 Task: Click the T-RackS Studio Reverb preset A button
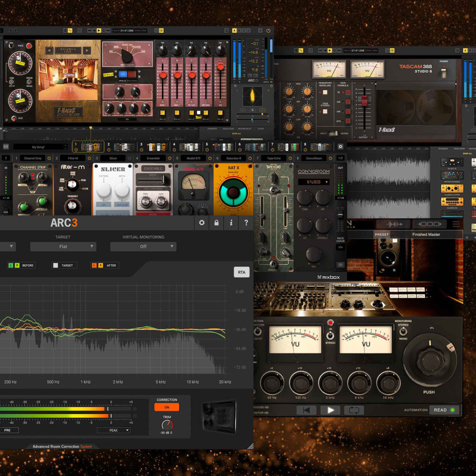click(234, 31)
